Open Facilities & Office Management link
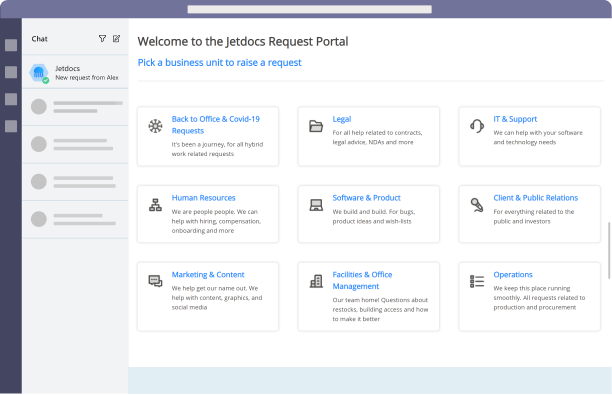This screenshot has height=395, width=612. click(362, 281)
